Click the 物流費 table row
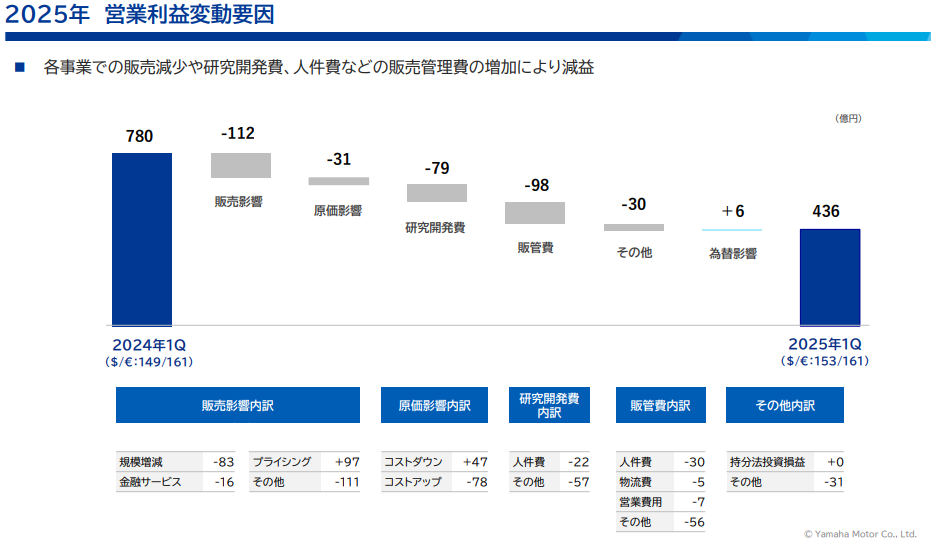 point(661,482)
